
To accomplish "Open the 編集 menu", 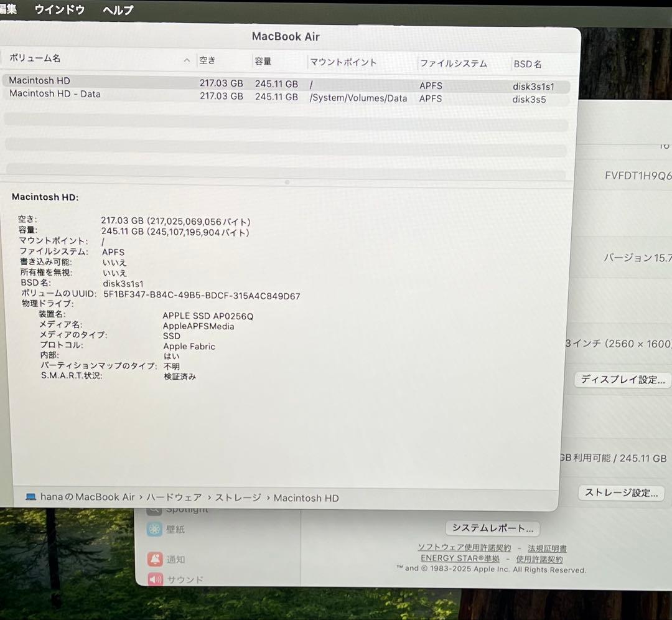I will (8, 10).
